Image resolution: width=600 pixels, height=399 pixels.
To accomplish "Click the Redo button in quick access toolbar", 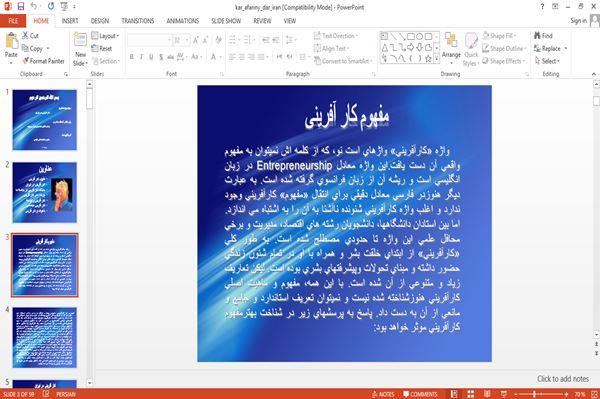I will (51, 7).
